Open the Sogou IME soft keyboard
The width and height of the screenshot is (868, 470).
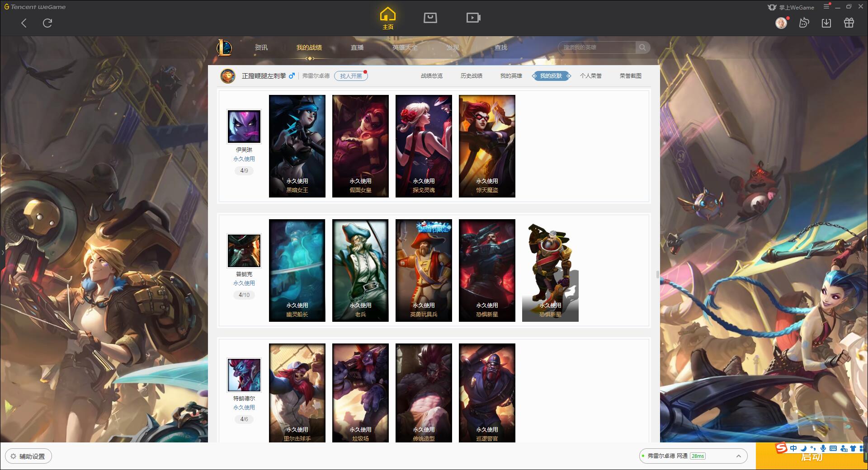833,448
